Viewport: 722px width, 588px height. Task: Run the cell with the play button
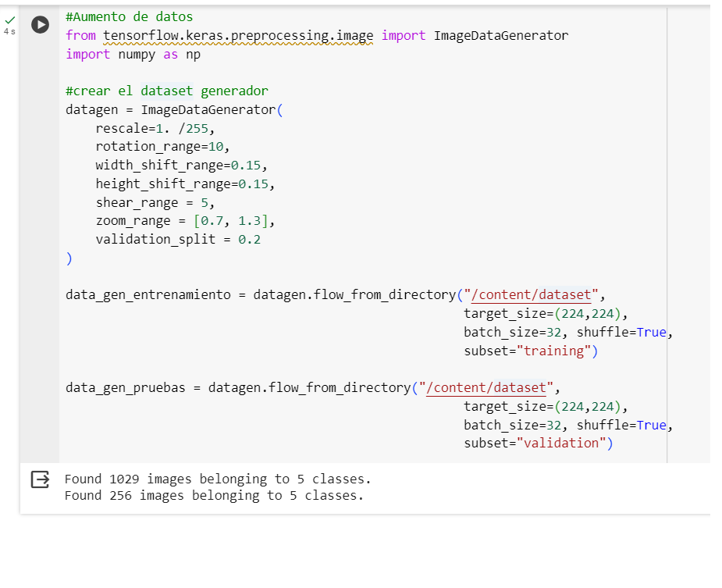[x=40, y=24]
